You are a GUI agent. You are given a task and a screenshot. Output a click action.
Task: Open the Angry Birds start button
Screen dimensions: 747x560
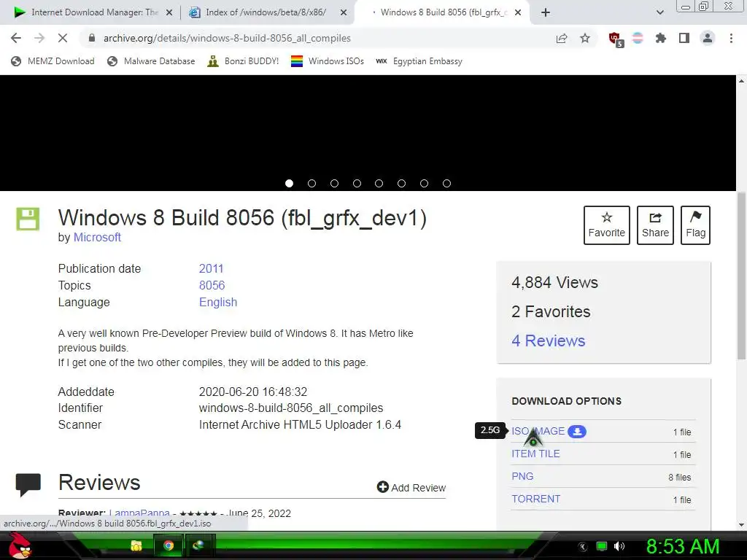tap(20, 545)
